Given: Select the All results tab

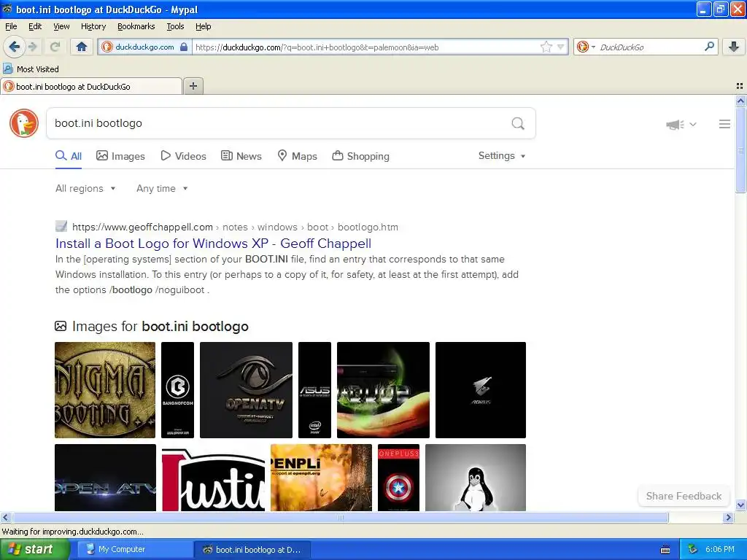Looking at the screenshot, I should pyautogui.click(x=69, y=156).
